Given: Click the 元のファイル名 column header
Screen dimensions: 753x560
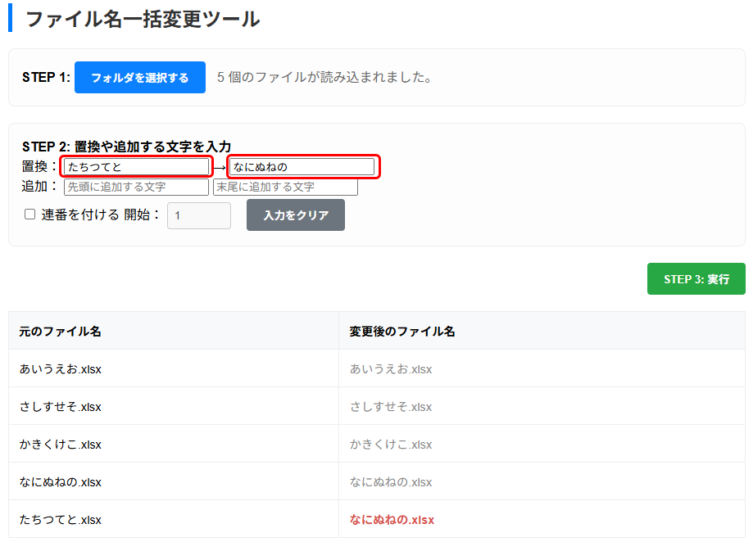Looking at the screenshot, I should click(x=61, y=332).
